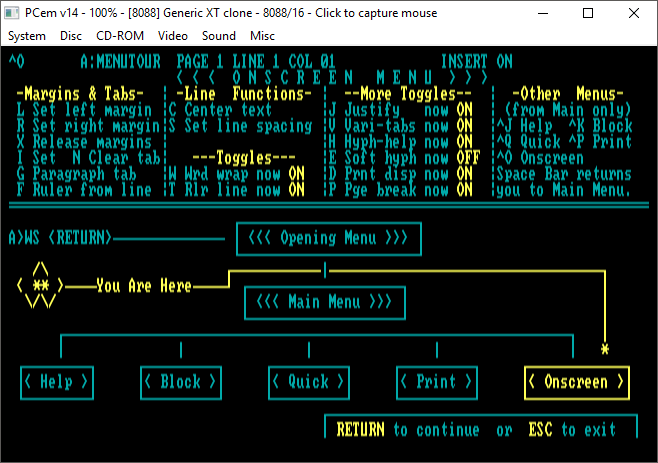
Task: Click 'ONSCREEN MENU' heading
Action: [332, 78]
